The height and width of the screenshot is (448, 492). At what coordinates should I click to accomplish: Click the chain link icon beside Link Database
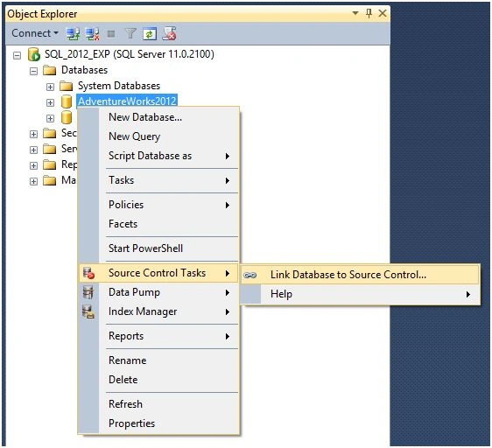(250, 275)
